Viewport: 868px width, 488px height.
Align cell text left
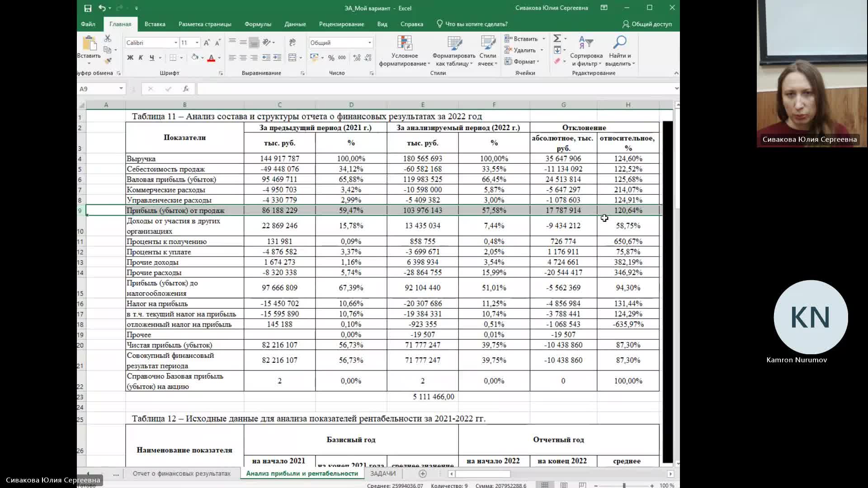[x=232, y=57]
